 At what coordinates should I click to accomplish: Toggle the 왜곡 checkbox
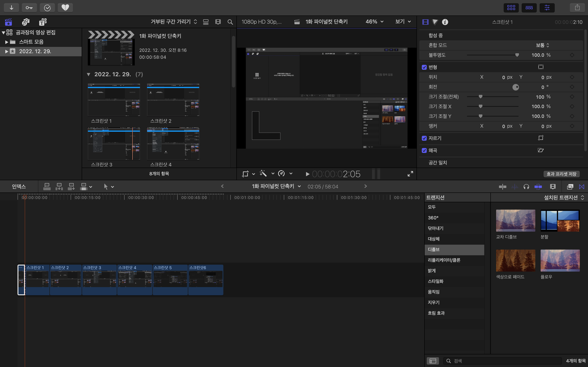point(424,150)
